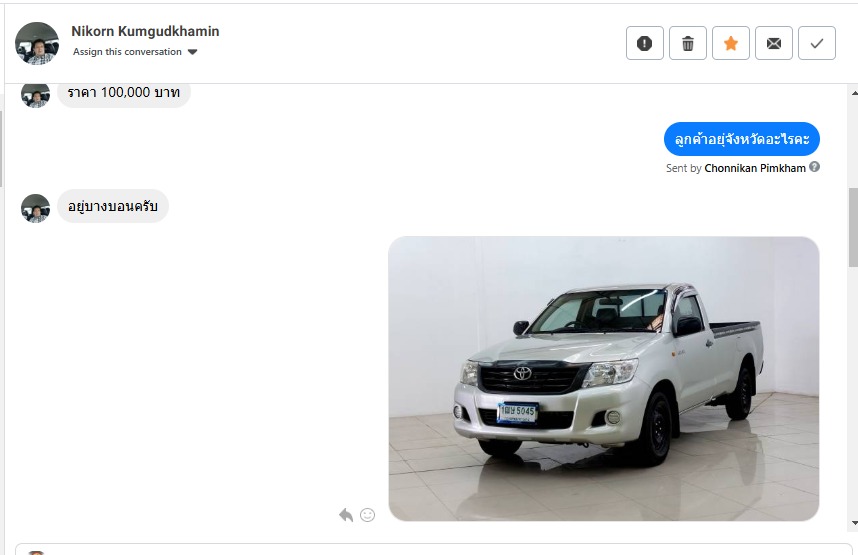Expand the Assign this conversation dropdown arrow
858x555 pixels.
[x=192, y=52]
